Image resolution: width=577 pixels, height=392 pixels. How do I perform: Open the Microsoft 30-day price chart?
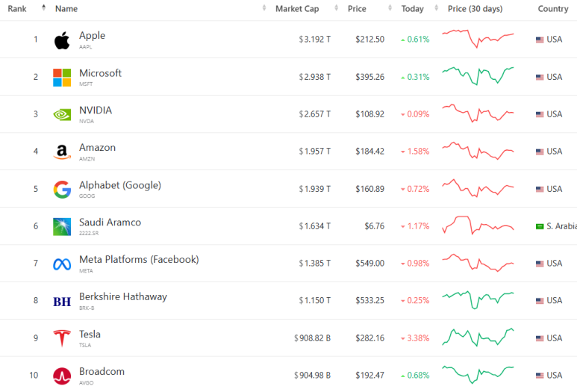pyautogui.click(x=478, y=76)
